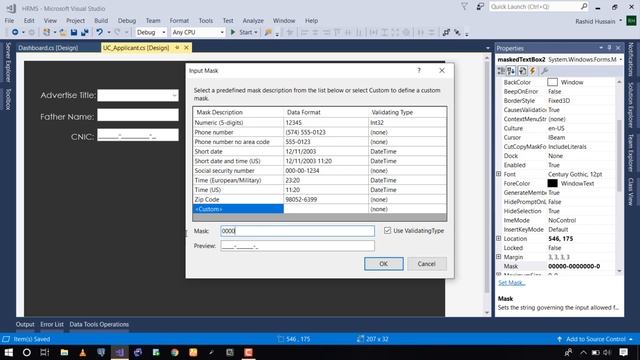The height and width of the screenshot is (360, 640).
Task: Toggle the Use ValidatingType checkbox
Action: (x=387, y=231)
